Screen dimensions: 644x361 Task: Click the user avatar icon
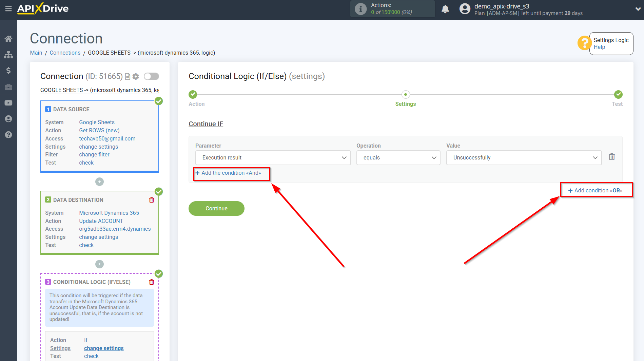pos(465,9)
